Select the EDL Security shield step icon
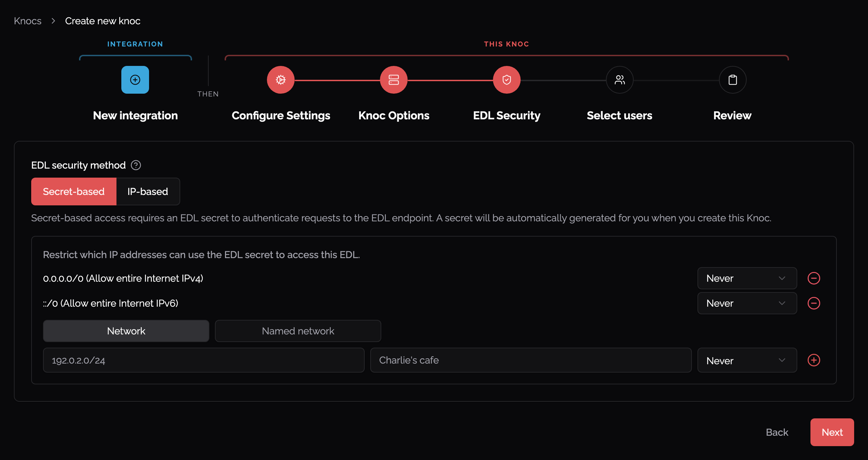The height and width of the screenshot is (460, 868). [507, 80]
